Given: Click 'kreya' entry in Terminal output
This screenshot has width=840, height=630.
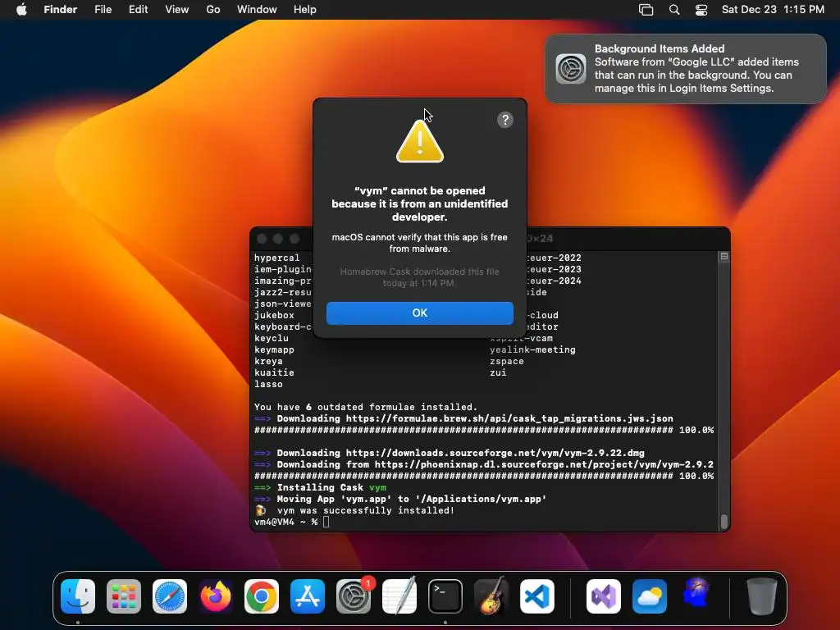Looking at the screenshot, I should coord(268,361).
